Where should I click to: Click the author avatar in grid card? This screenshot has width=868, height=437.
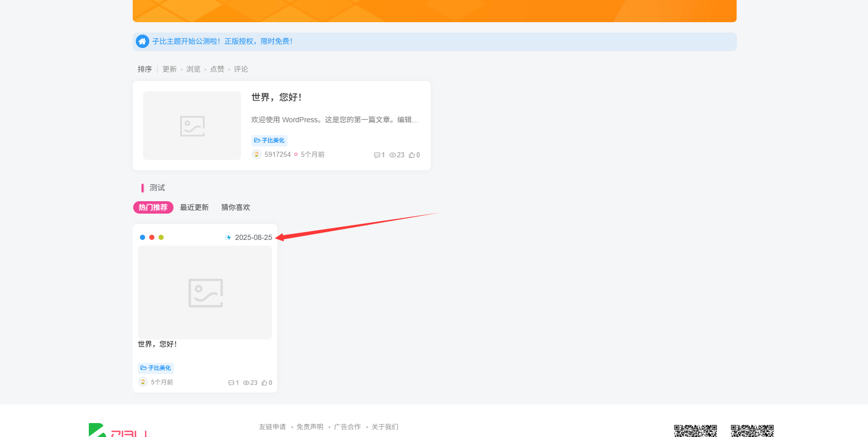(x=143, y=382)
